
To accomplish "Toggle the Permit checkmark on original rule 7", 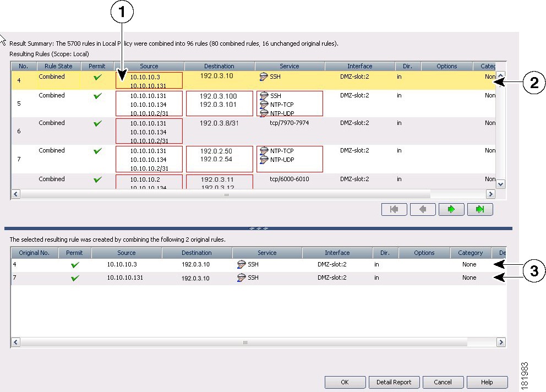I will (75, 277).
